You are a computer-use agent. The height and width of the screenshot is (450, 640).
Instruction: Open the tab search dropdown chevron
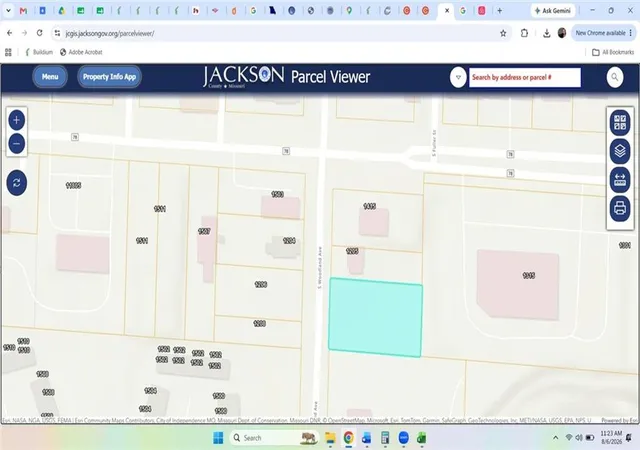(8, 11)
